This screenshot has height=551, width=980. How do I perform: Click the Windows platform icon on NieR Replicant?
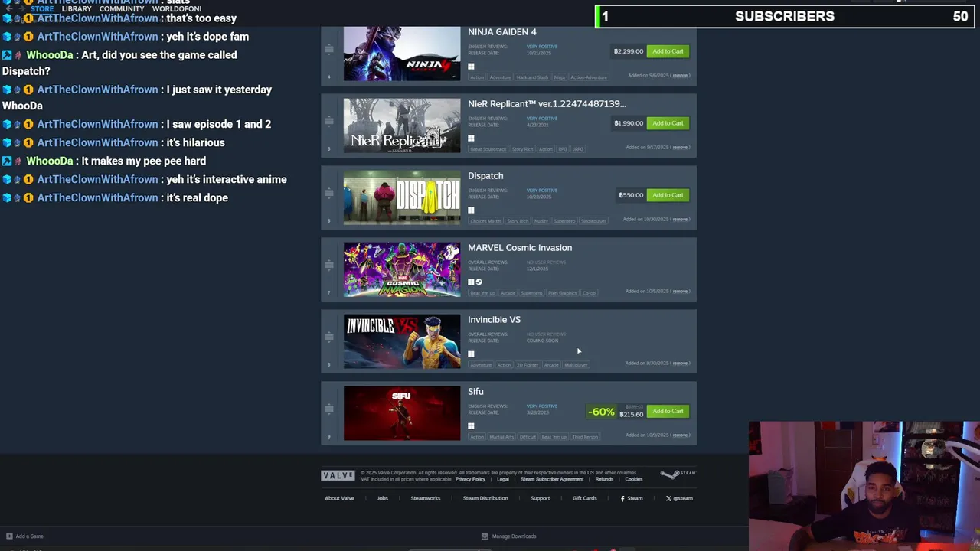471,139
